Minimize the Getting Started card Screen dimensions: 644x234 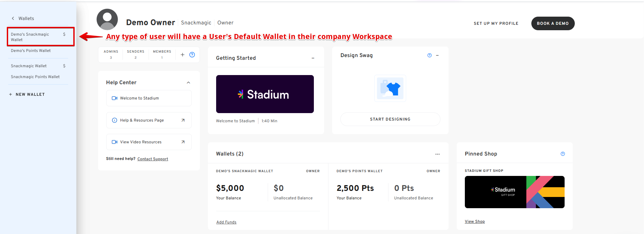click(313, 58)
